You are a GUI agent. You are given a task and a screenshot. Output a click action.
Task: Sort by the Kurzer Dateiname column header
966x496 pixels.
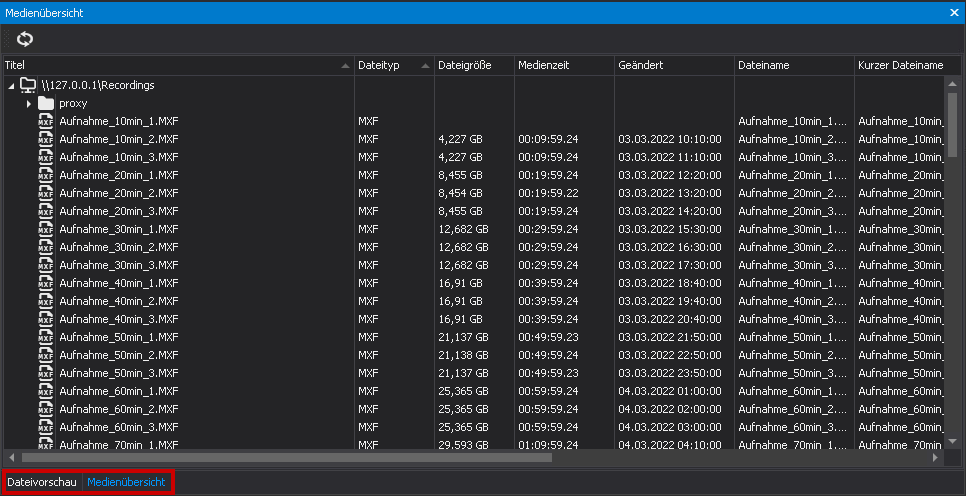pos(908,65)
